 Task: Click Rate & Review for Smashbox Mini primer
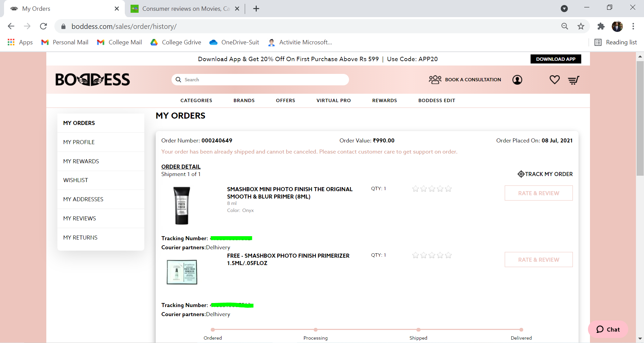pos(539,193)
